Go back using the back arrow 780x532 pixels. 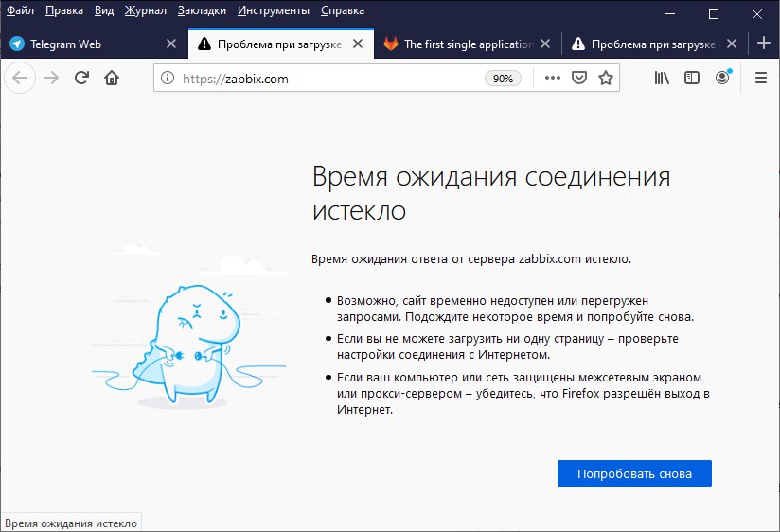(x=20, y=78)
